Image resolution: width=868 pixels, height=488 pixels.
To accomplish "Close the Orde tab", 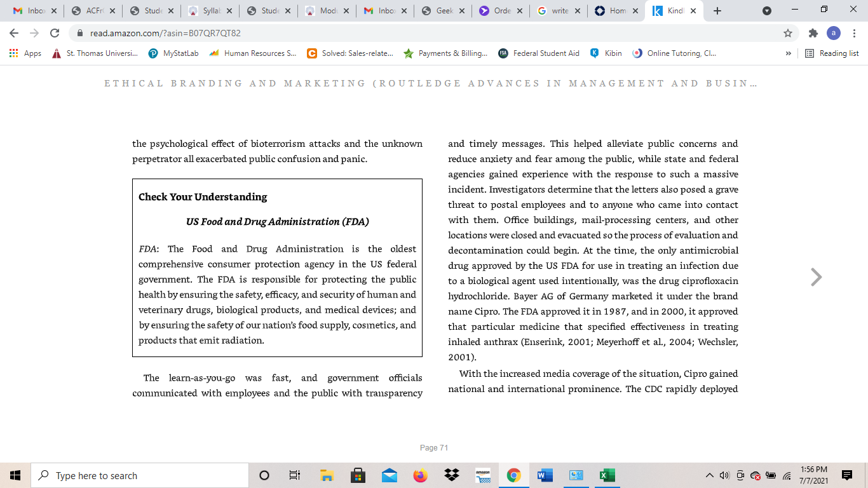I will click(519, 11).
